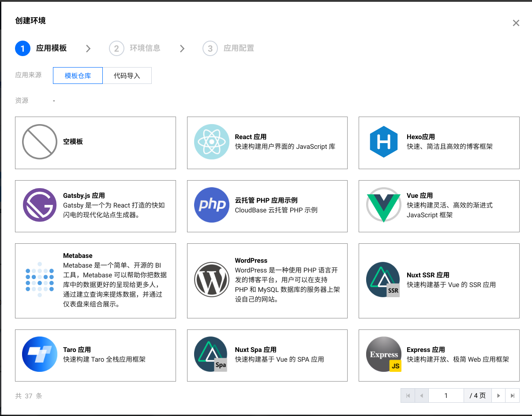This screenshot has width=532, height=416.
Task: Click the WordPress W logo icon
Action: 212,280
